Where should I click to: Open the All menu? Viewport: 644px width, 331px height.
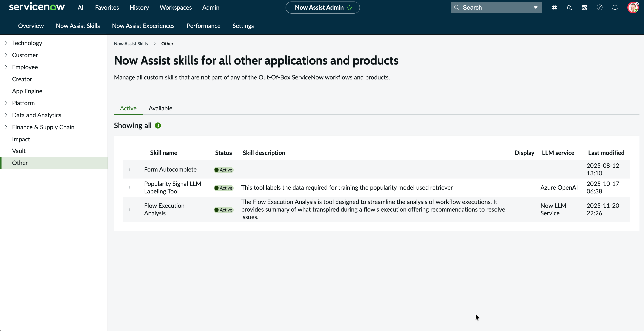(81, 8)
